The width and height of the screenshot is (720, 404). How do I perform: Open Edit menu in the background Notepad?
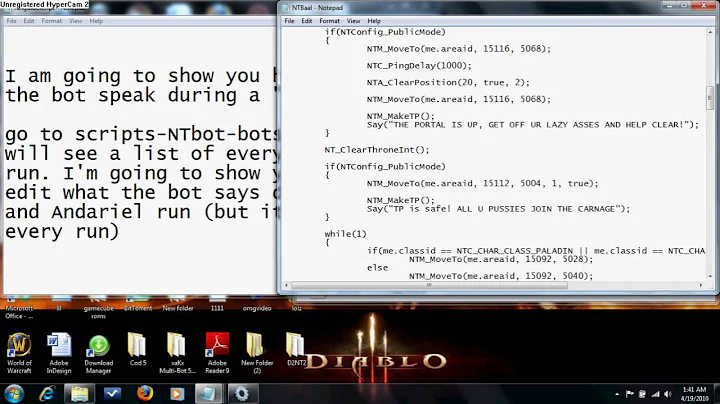(29, 21)
